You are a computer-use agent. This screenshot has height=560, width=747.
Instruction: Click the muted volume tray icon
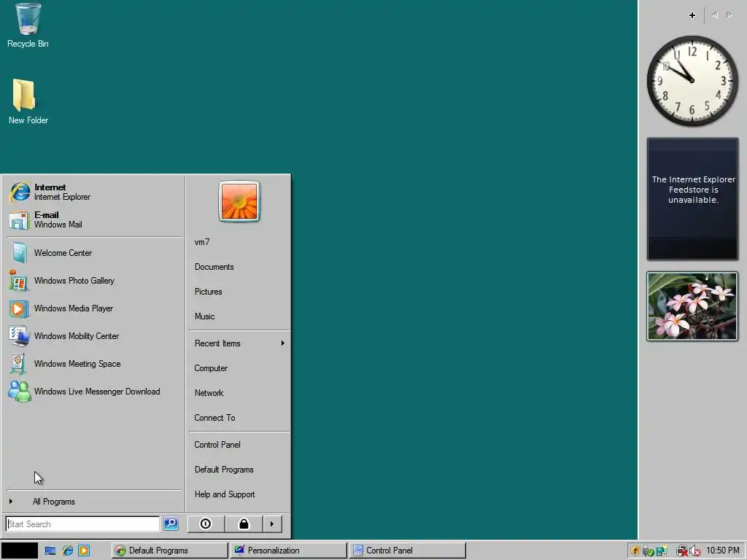pyautogui.click(x=695, y=551)
